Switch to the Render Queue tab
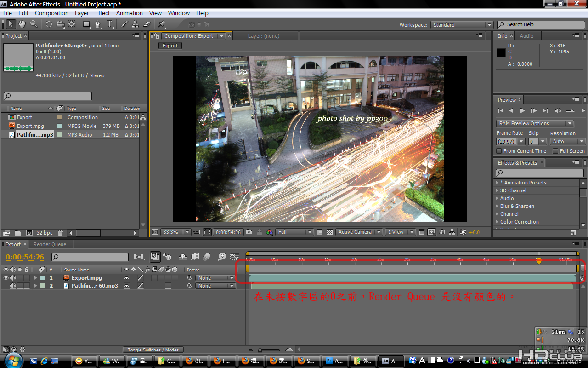This screenshot has width=588, height=368. click(50, 244)
